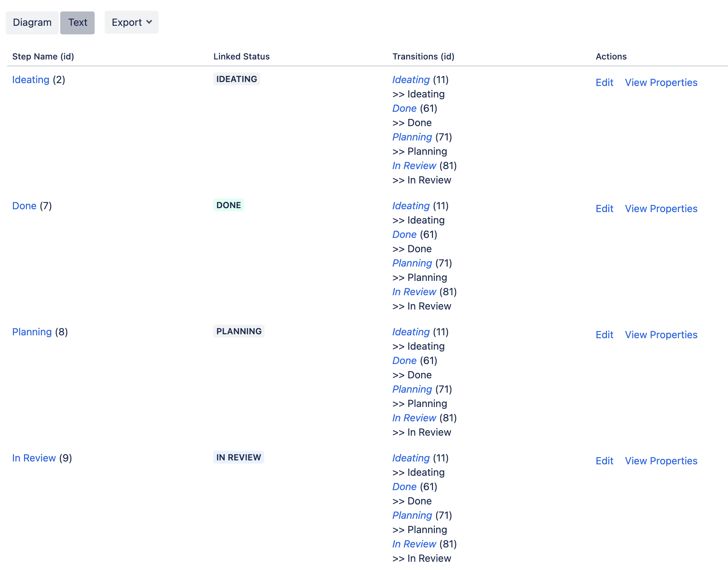This screenshot has height=570, width=728.
Task: Open Done (61) transition in Ideating row
Action: click(404, 108)
